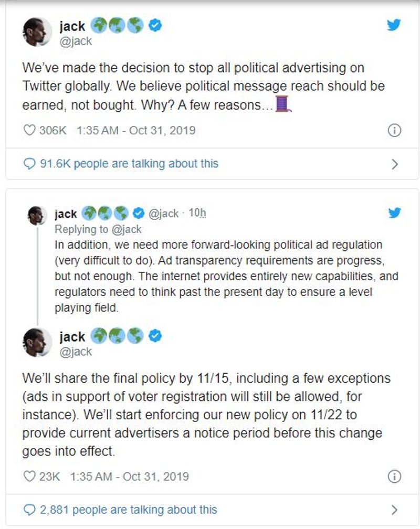This screenshot has height=529, width=420.
Task: Click the verified badge in the first tweet header
Action: tap(154, 24)
